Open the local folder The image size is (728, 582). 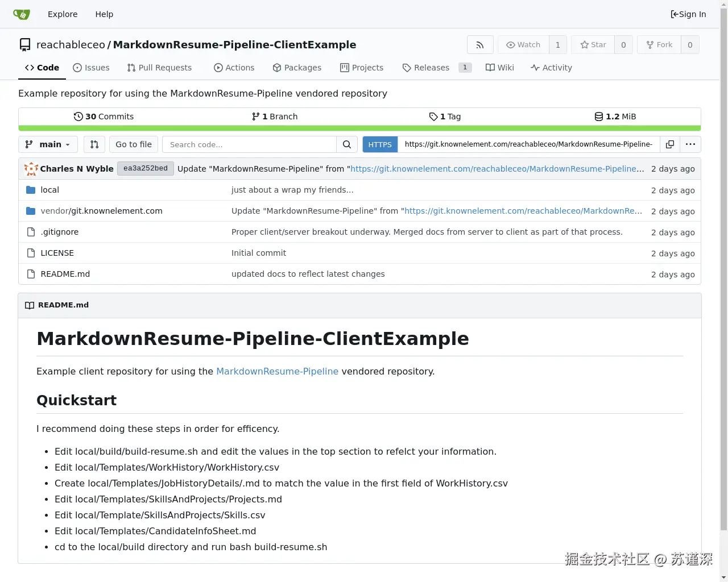coord(49,190)
